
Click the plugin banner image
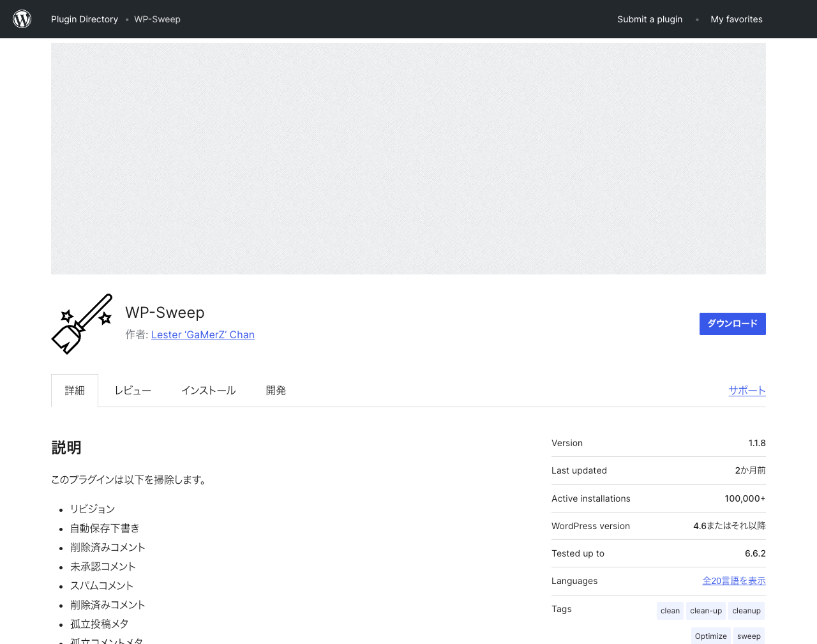pyautogui.click(x=408, y=159)
